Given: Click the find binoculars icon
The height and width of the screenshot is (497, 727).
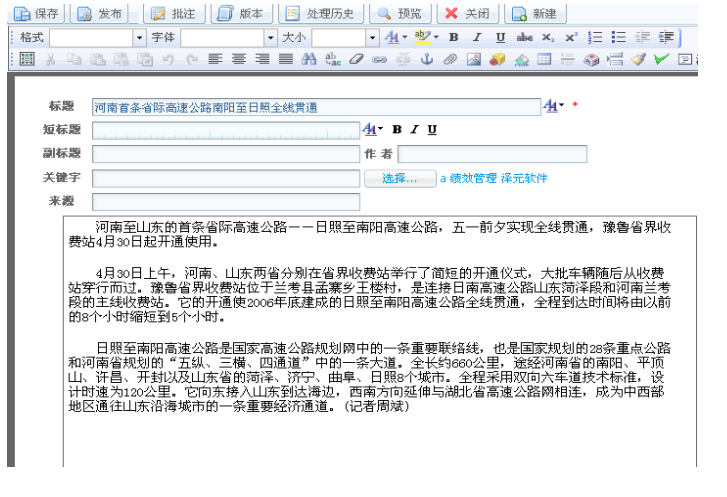Looking at the screenshot, I should click(x=309, y=59).
